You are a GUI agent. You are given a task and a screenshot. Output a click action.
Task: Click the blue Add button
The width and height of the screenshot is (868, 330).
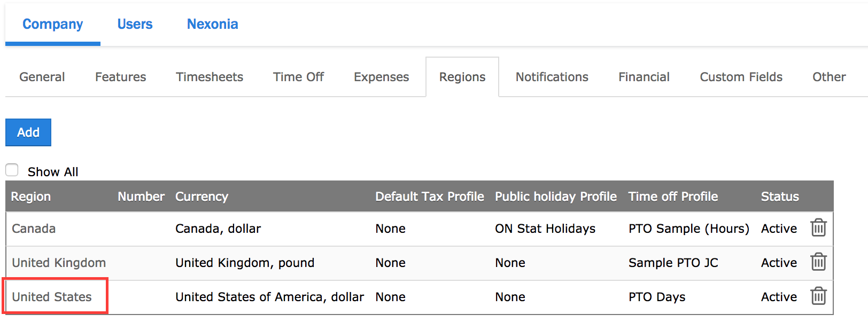[x=28, y=132]
